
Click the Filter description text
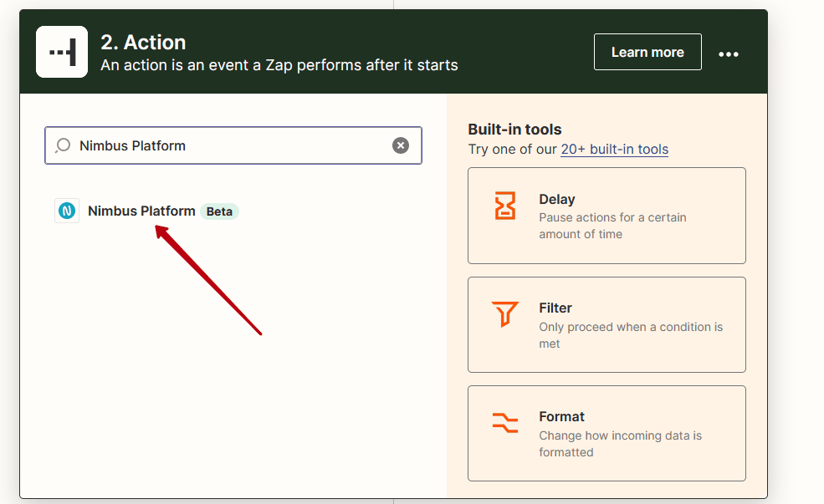631,335
